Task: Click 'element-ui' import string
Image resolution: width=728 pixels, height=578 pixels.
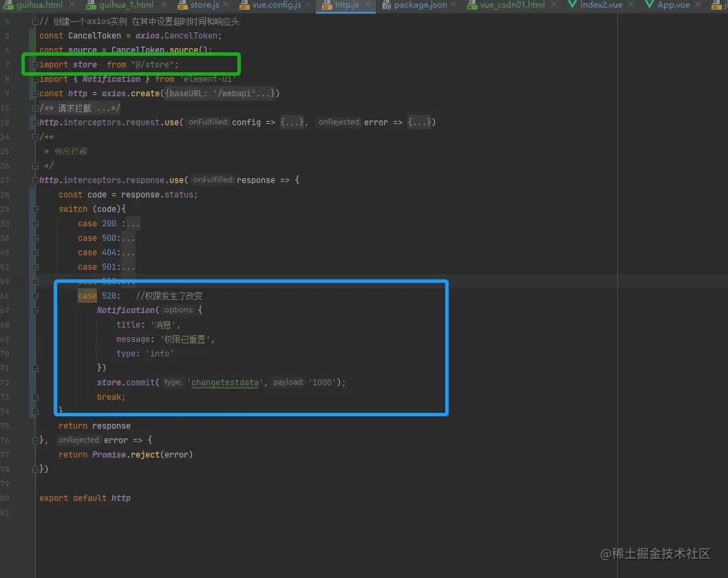Action: point(208,79)
